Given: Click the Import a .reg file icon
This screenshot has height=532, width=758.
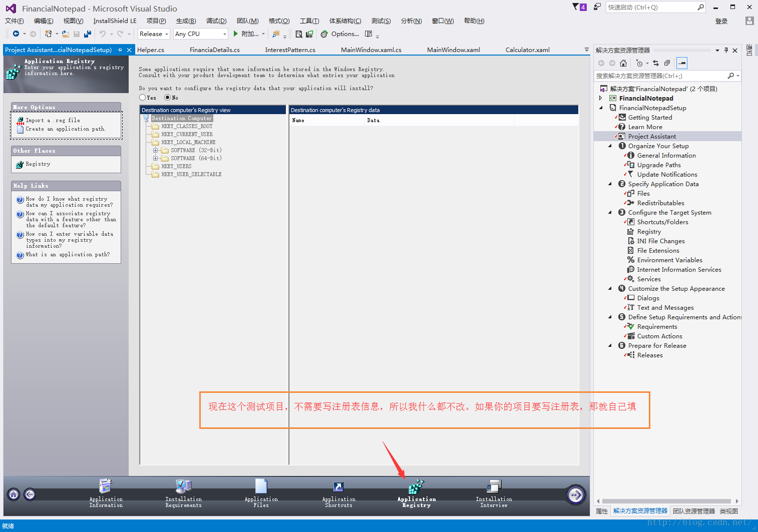Looking at the screenshot, I should pos(21,121).
